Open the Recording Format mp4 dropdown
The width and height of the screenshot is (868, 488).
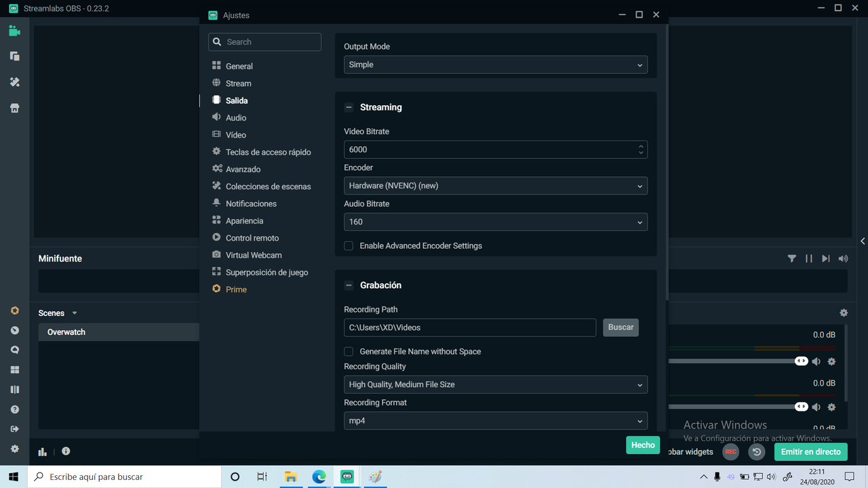[496, 420]
